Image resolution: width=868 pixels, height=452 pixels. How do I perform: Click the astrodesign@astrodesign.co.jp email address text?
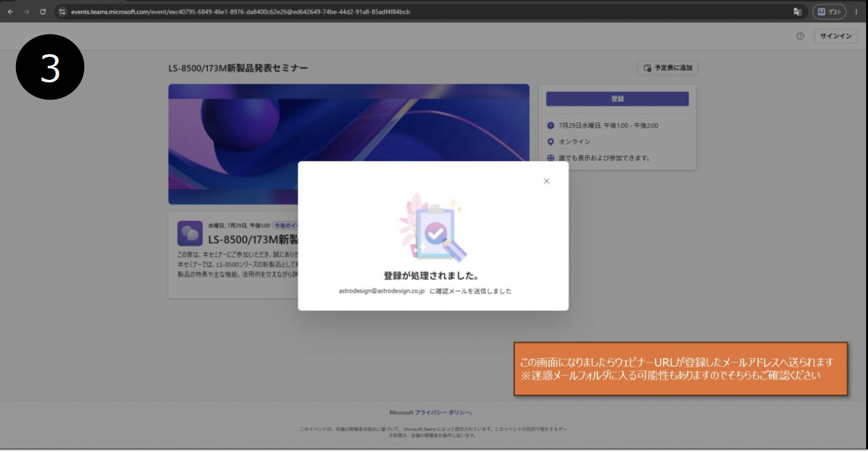point(381,291)
